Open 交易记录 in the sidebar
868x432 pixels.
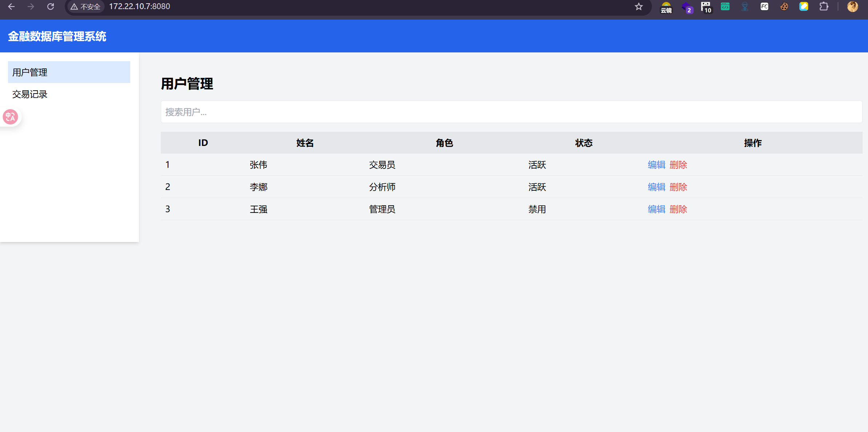(x=30, y=94)
